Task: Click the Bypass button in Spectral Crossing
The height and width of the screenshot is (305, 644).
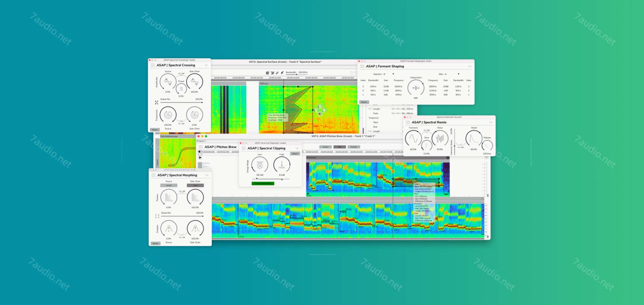Action: pos(155,130)
